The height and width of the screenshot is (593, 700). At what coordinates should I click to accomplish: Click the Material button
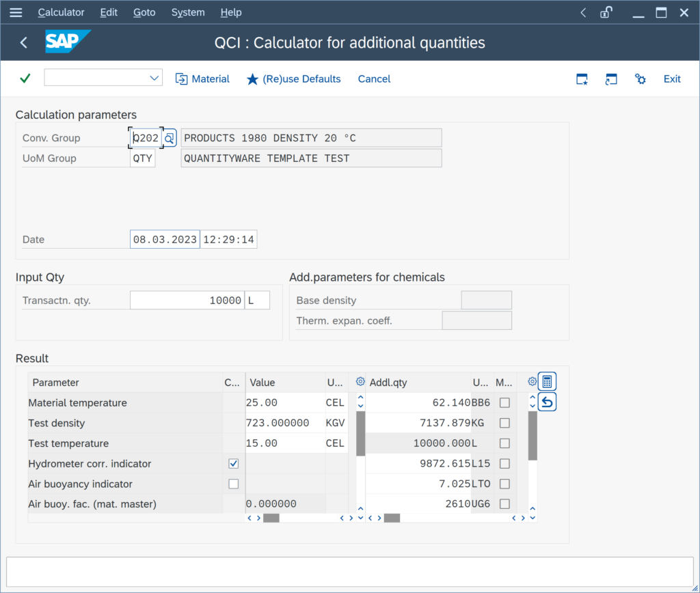tap(202, 79)
